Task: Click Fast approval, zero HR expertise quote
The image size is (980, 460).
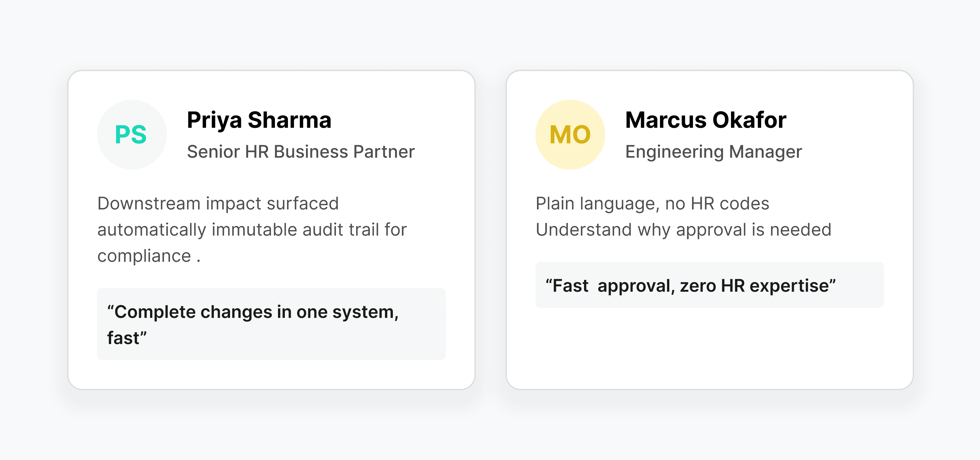Action: 690,285
